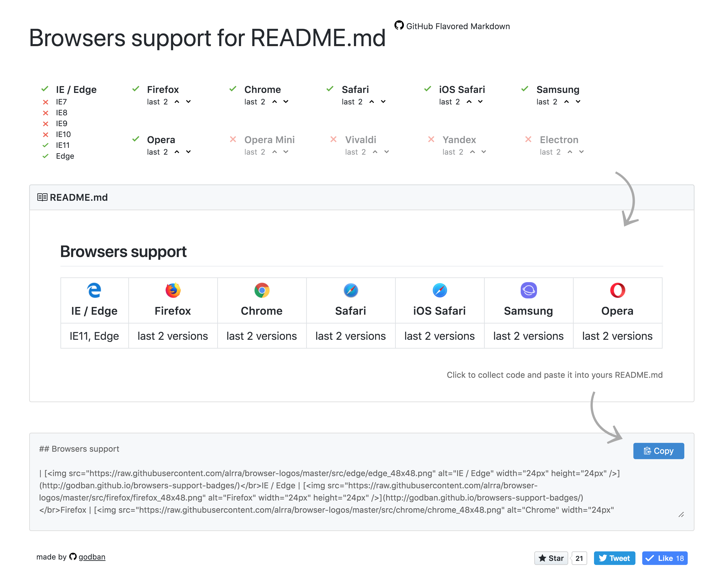Enable the Opera Mini browser toggle
Screen dimensions: 723x588
233,139
